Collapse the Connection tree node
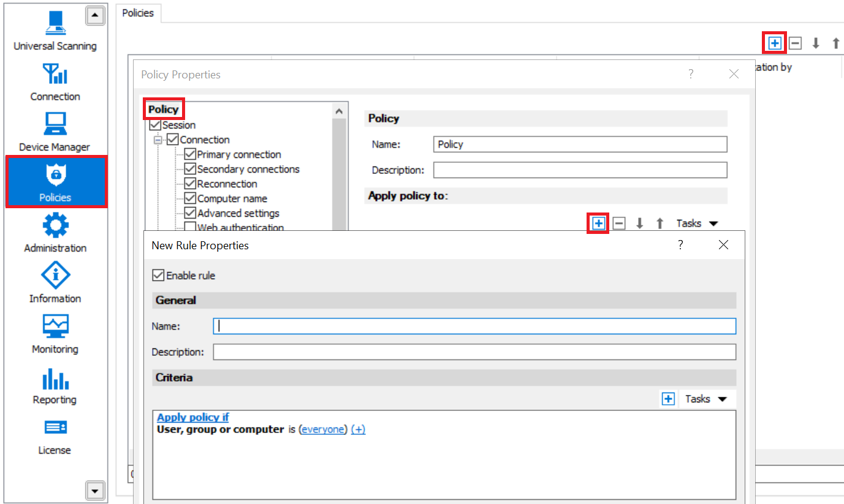844x504 pixels. coord(158,140)
